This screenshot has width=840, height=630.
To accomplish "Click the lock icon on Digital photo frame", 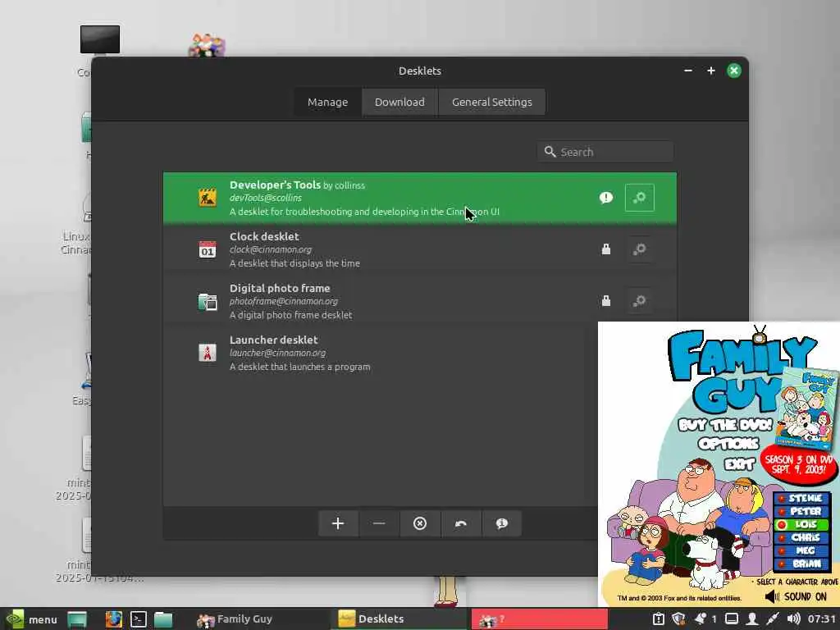I will (606, 300).
